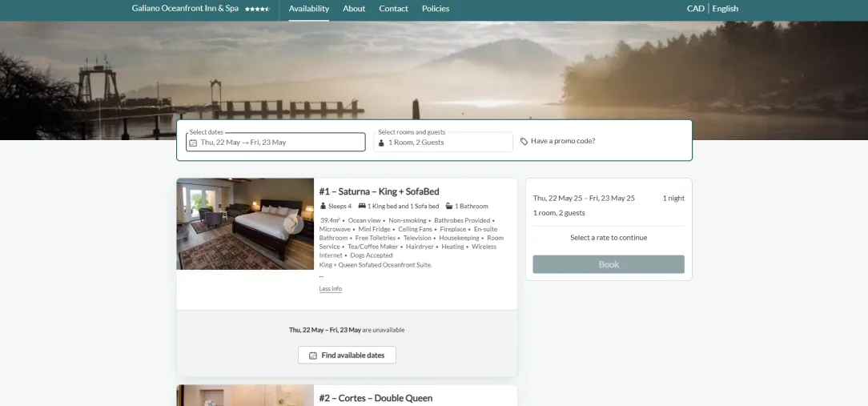Click '#2 – Cortes – Double Queen' title
The image size is (868, 406).
point(376,398)
